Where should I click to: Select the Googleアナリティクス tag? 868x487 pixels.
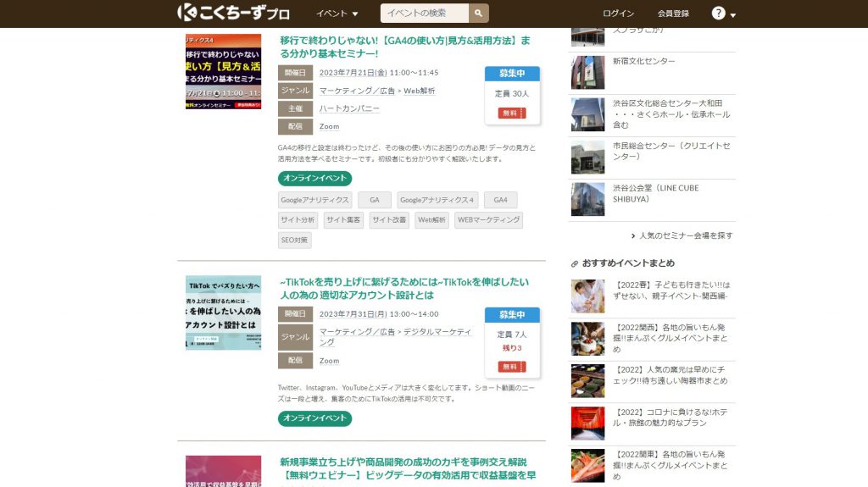[315, 200]
